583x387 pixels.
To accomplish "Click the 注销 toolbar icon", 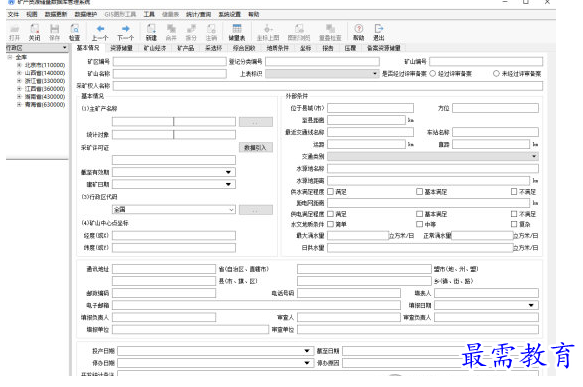I will (211, 32).
